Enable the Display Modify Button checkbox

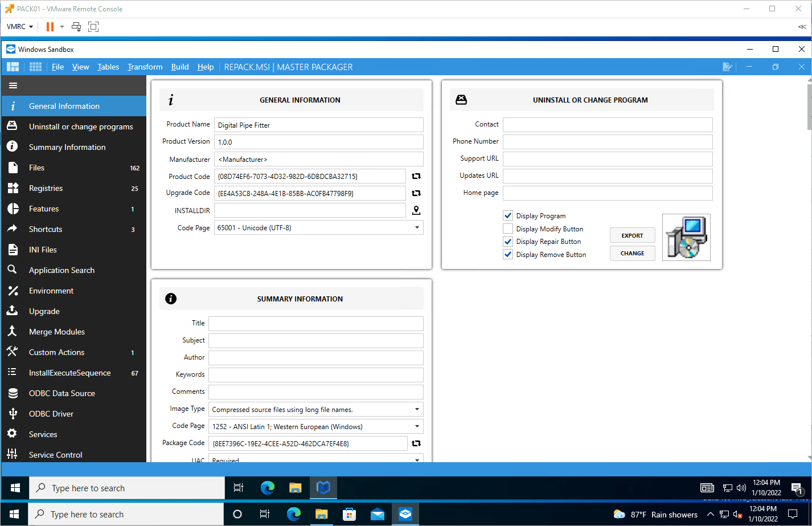coord(508,229)
